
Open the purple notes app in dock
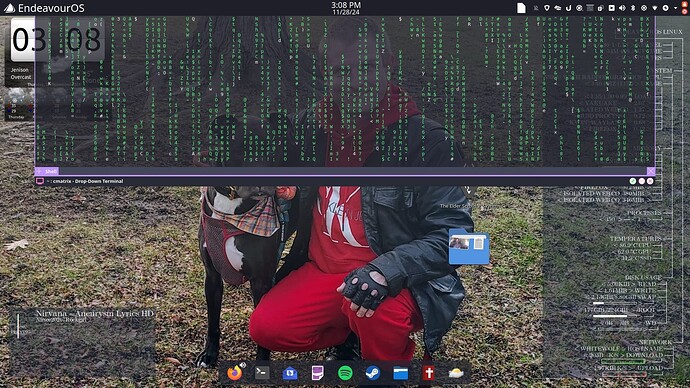pos(318,373)
